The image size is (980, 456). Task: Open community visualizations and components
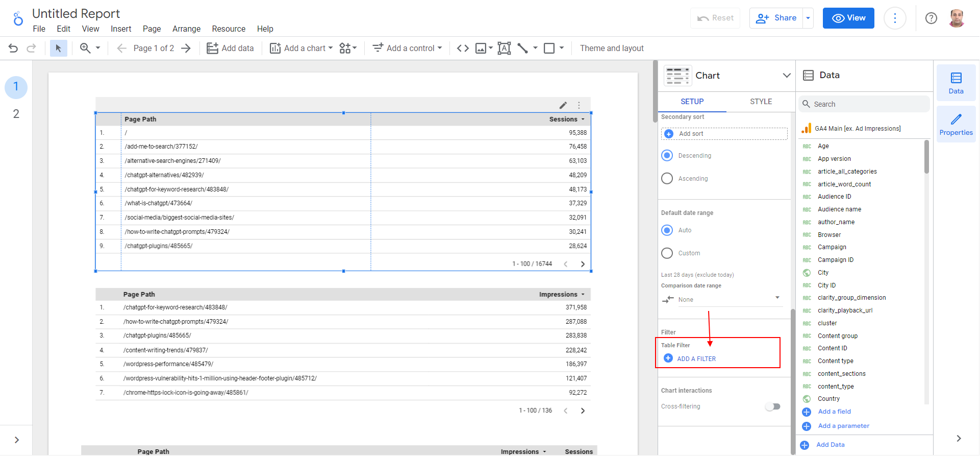pyautogui.click(x=348, y=48)
